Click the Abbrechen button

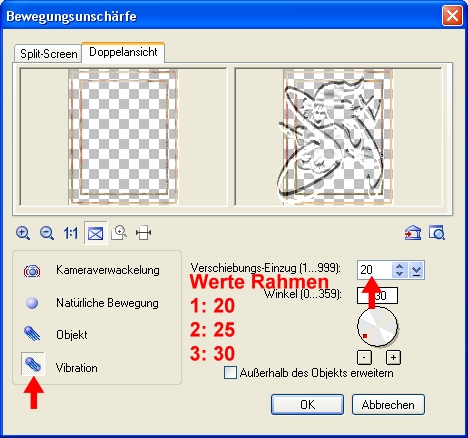click(x=388, y=405)
